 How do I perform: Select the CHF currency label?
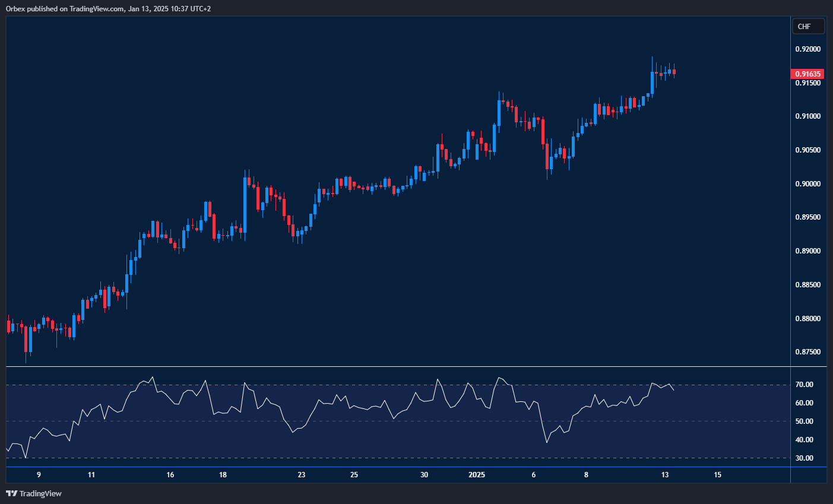coord(808,26)
